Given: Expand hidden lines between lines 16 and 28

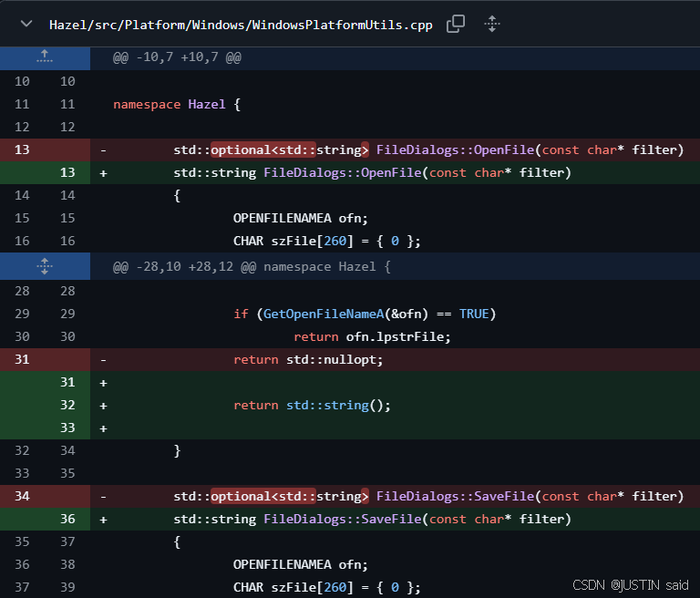Looking at the screenshot, I should pyautogui.click(x=45, y=267).
